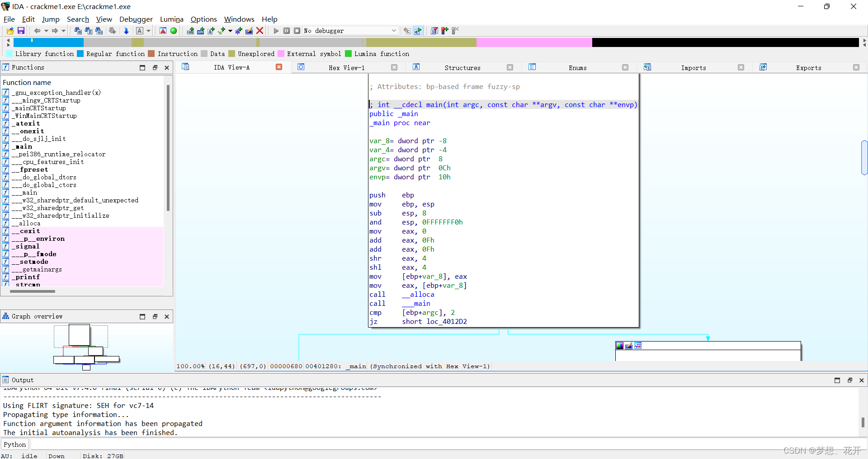Image resolution: width=868 pixels, height=459 pixels.
Task: Click the create DATA toolbar icon
Action: click(201, 31)
